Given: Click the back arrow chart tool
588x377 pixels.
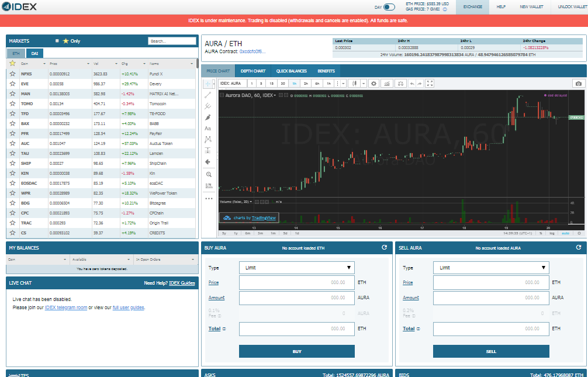Looking at the screenshot, I should pyautogui.click(x=208, y=162).
